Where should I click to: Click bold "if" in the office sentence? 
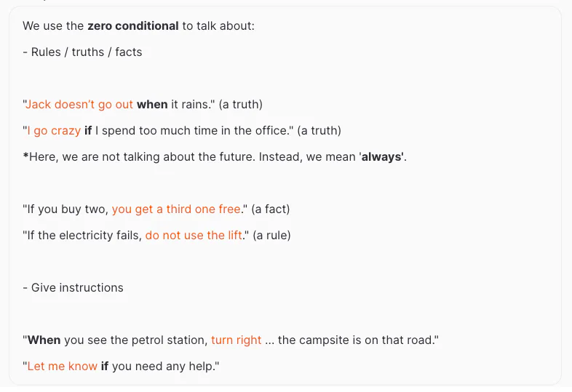click(88, 131)
